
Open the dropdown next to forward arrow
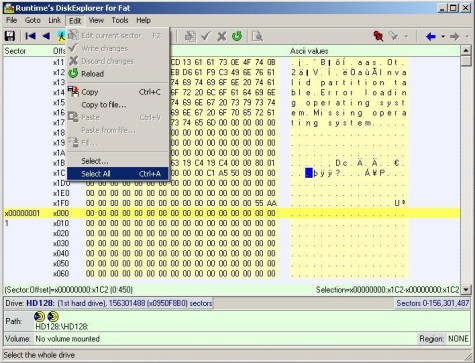467,36
